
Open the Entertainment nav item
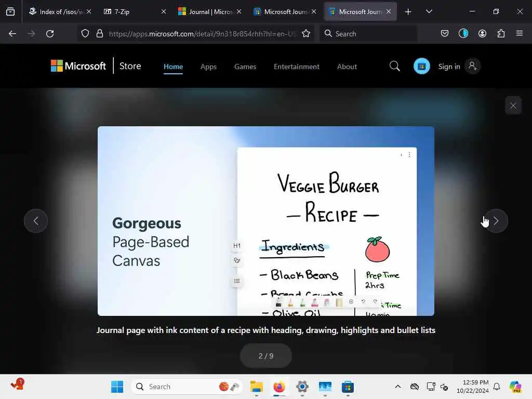tap(297, 66)
